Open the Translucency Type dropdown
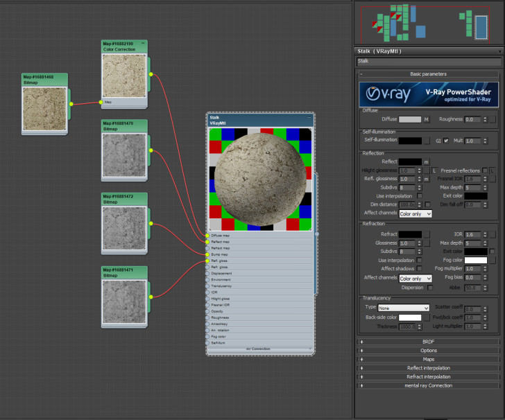 [404, 308]
